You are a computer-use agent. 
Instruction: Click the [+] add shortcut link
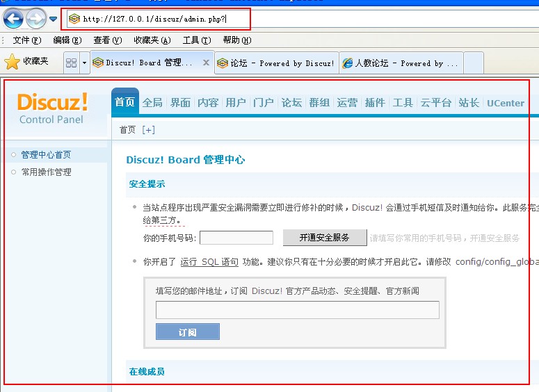click(x=149, y=130)
